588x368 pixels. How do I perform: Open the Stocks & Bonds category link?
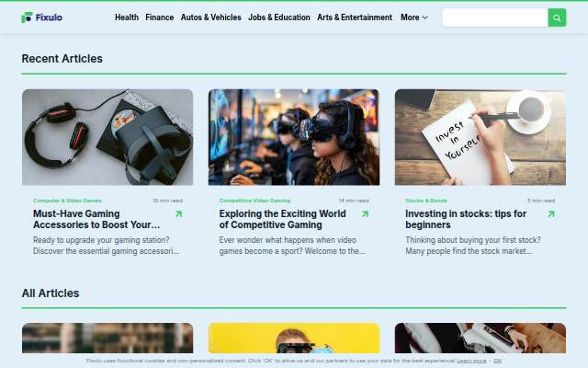point(426,201)
